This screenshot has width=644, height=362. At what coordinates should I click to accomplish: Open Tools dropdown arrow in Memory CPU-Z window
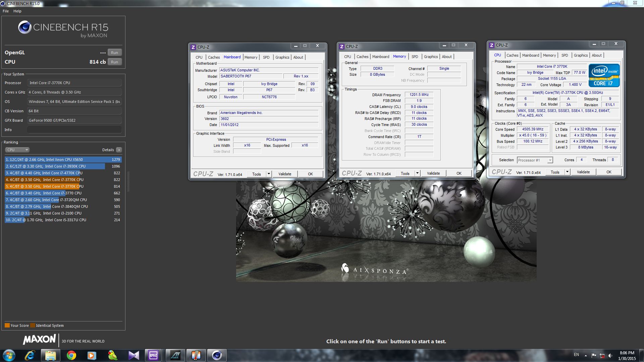(x=417, y=173)
